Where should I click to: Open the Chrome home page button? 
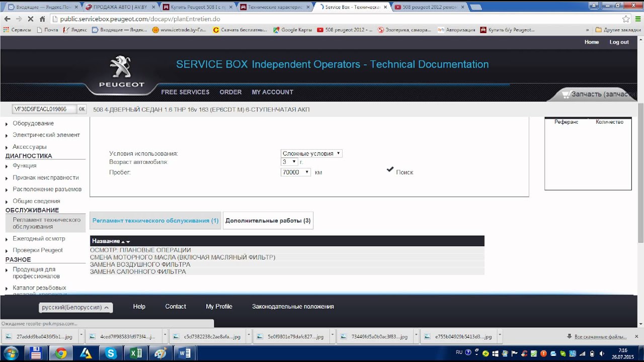(x=43, y=19)
